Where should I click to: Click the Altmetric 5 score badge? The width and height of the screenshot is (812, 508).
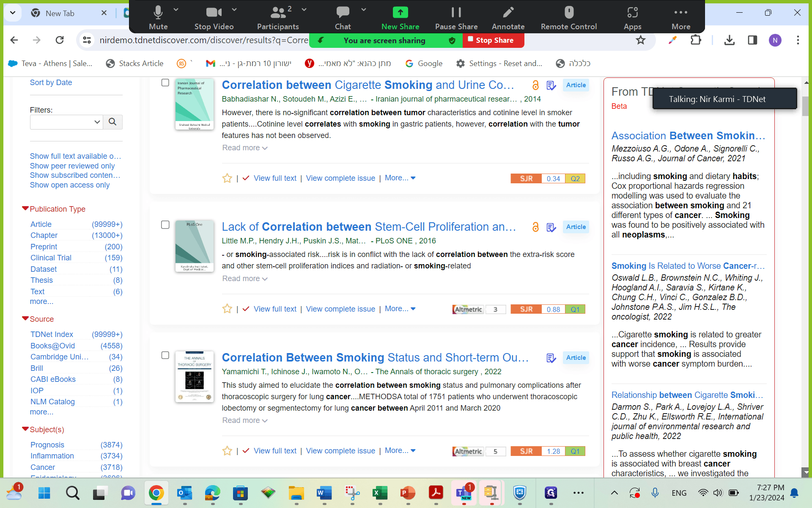pos(479,451)
